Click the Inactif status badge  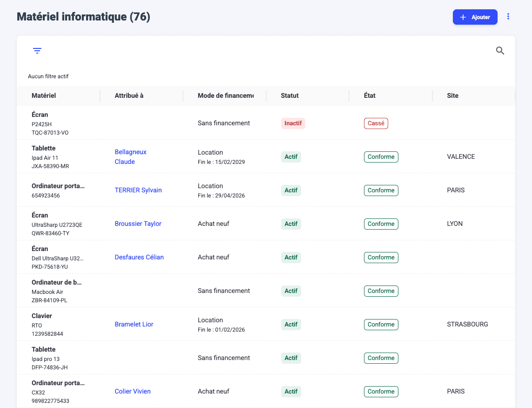(x=293, y=123)
